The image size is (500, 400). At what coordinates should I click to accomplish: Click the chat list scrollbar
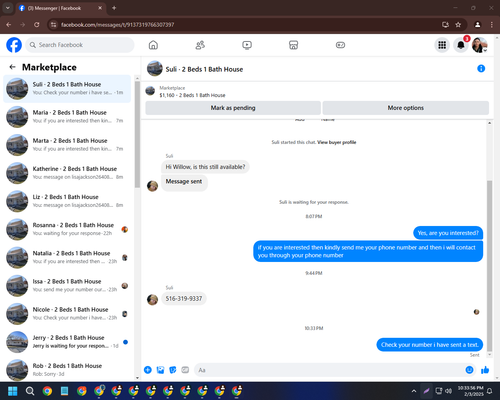pyautogui.click(x=137, y=134)
